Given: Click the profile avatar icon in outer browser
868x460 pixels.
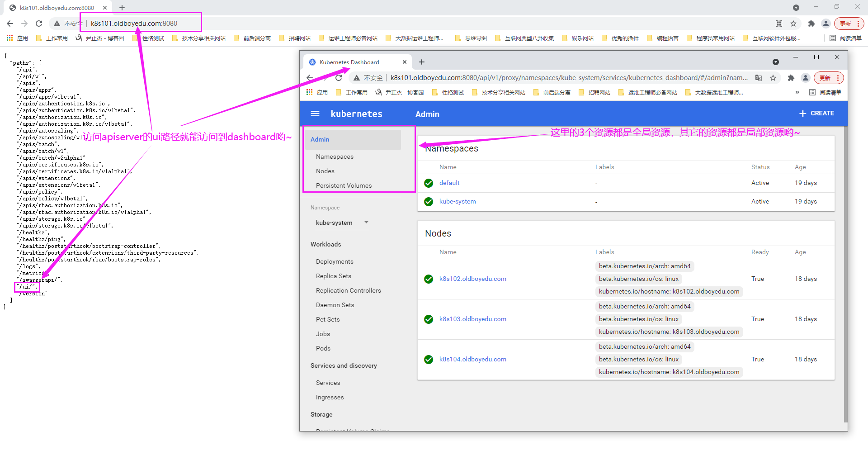Looking at the screenshot, I should click(x=826, y=24).
